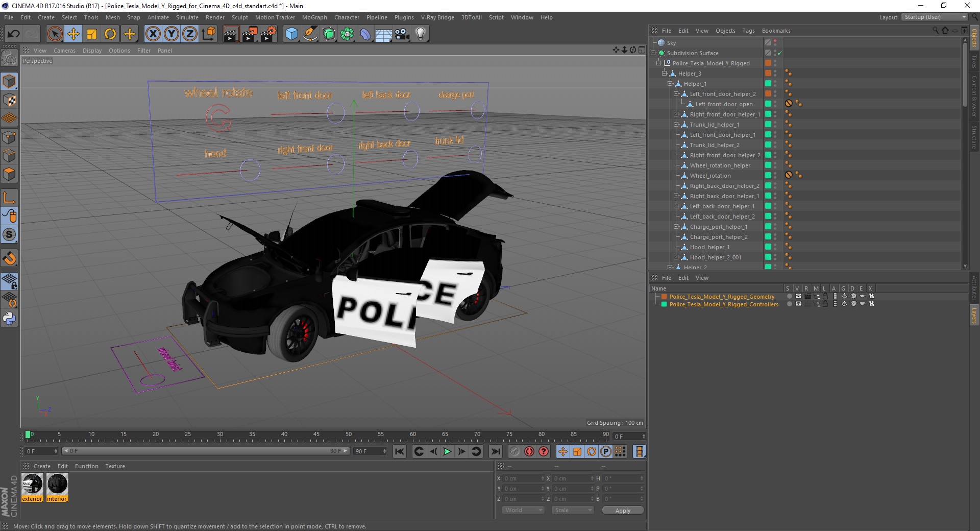Image resolution: width=980 pixels, height=531 pixels.
Task: Add a Subdivision Surface generator
Action: coord(329,34)
